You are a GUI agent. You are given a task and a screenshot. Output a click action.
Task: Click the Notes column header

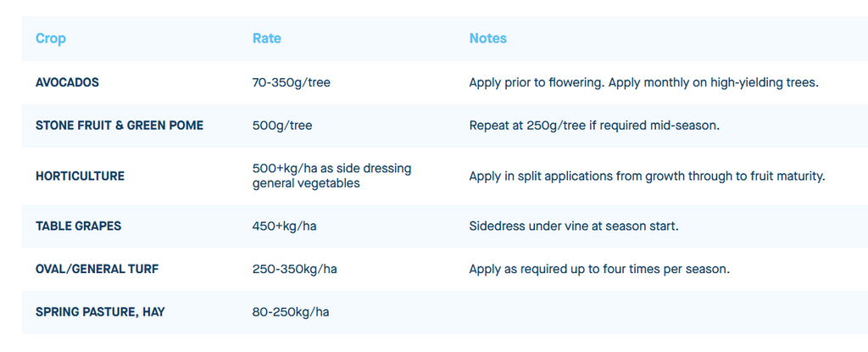click(x=488, y=38)
